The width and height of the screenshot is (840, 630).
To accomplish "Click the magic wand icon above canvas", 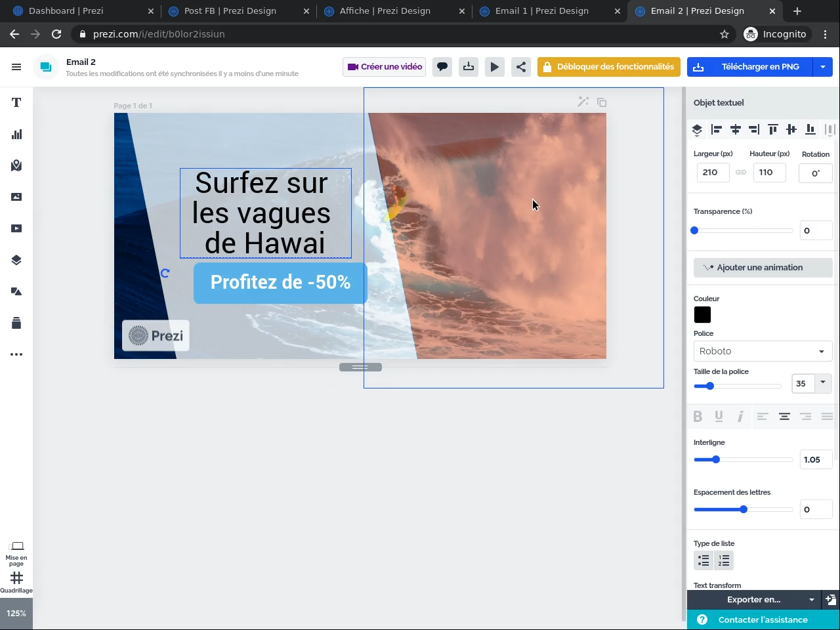I will [x=583, y=102].
